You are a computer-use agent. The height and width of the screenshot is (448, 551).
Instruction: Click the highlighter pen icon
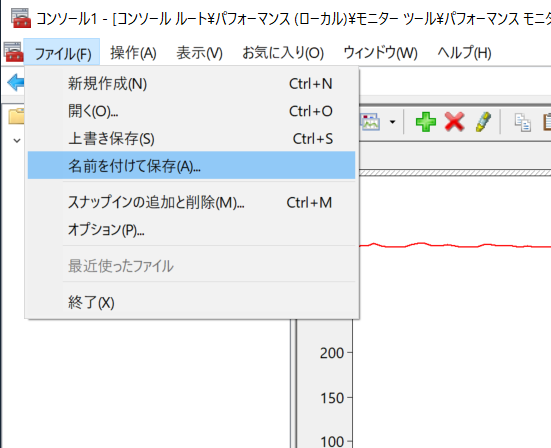[483, 122]
